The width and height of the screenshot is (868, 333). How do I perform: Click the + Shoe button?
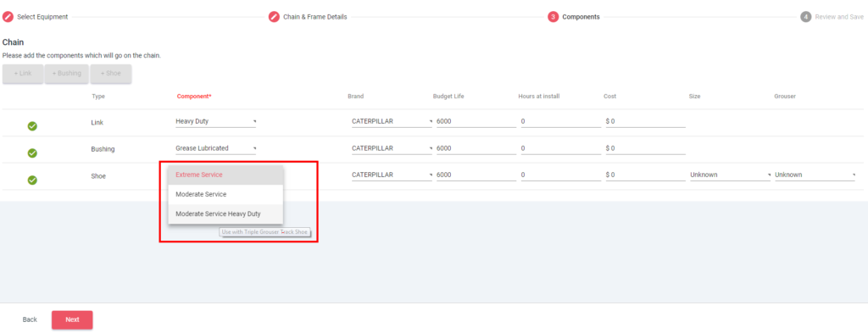click(111, 74)
